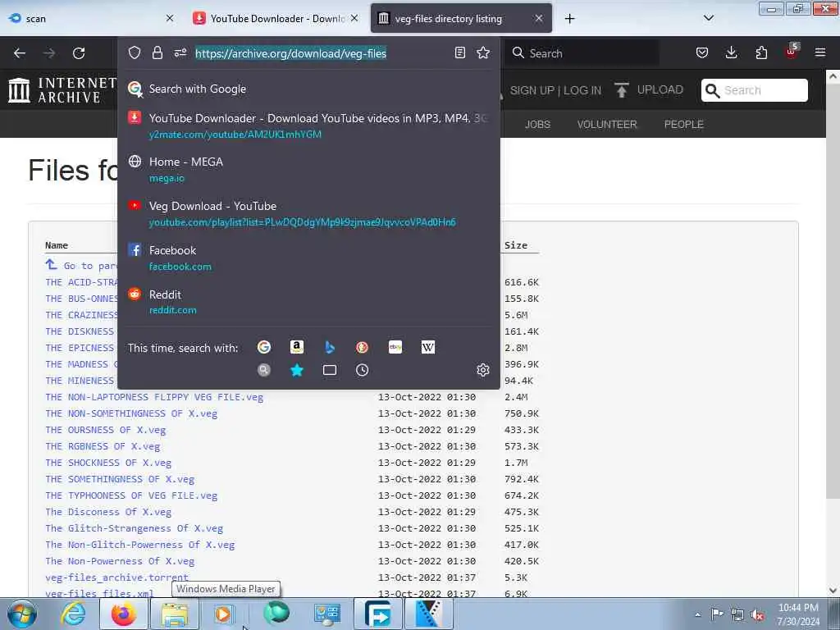Click the UPLOAD link text
The width and height of the screenshot is (840, 630).
(x=660, y=89)
